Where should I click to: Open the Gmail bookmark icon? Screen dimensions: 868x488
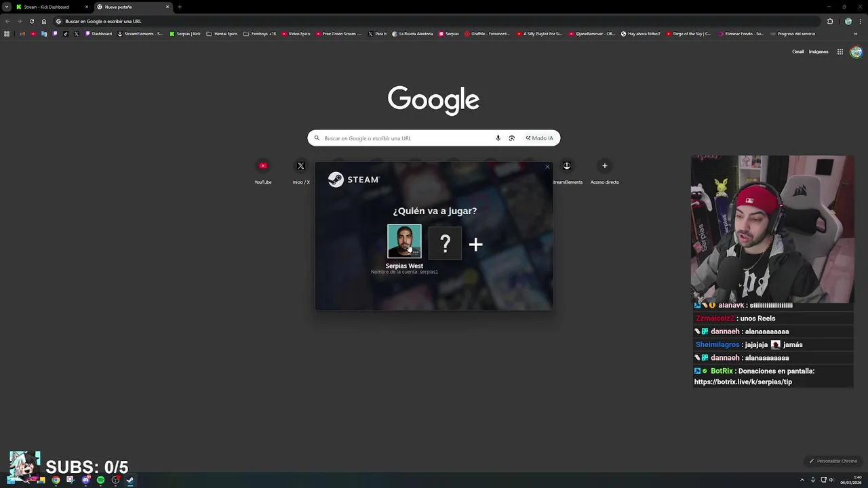[x=22, y=34]
